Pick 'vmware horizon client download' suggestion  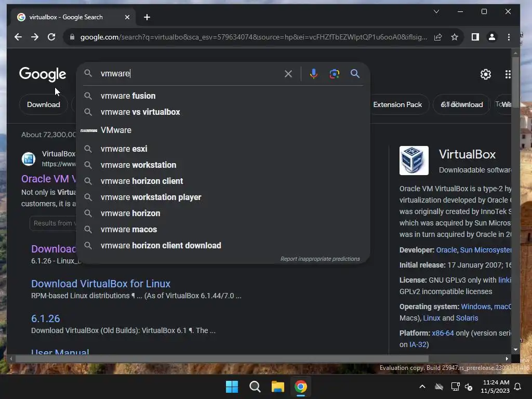pos(223,246)
